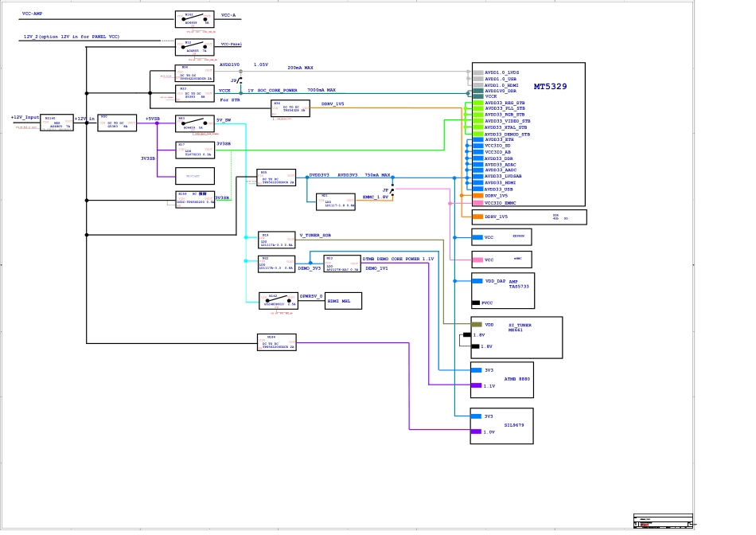Click the VCC-AMP switch symbol block
This screenshot has width=756, height=535.
pos(194,19)
